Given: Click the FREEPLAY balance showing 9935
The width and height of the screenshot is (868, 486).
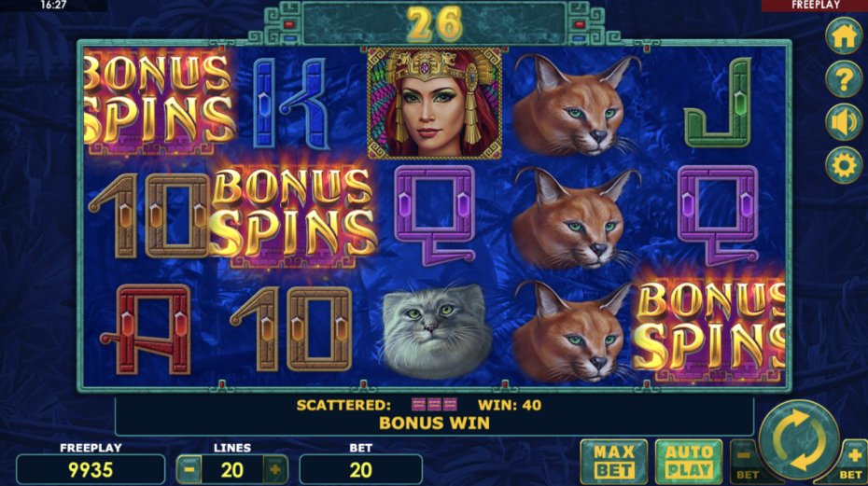Looking at the screenshot, I should [x=91, y=470].
